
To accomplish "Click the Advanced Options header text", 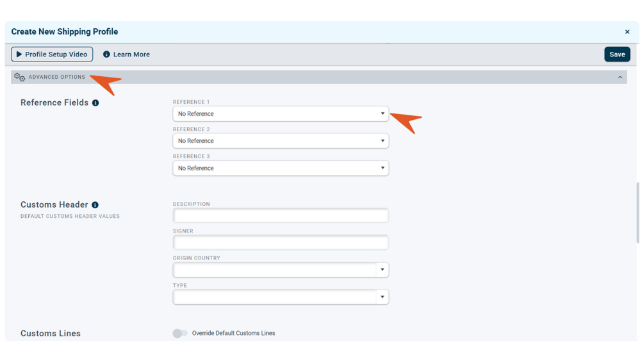I will [56, 77].
